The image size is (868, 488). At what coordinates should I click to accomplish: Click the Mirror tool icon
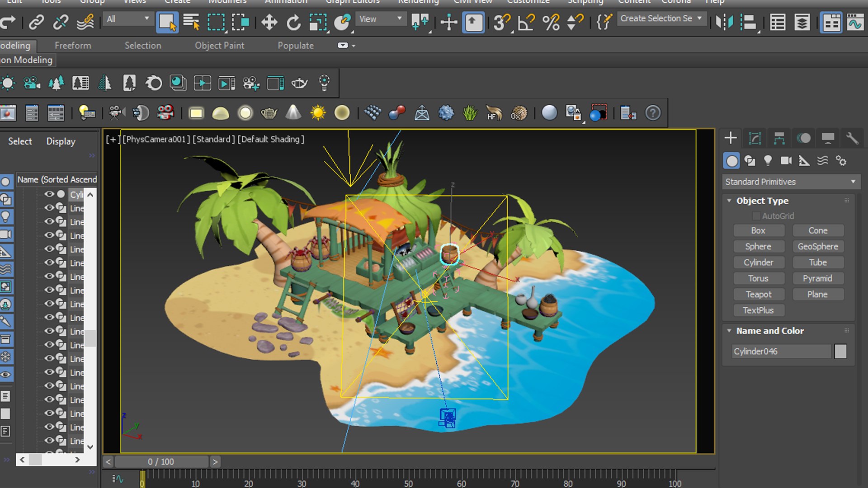pos(725,22)
